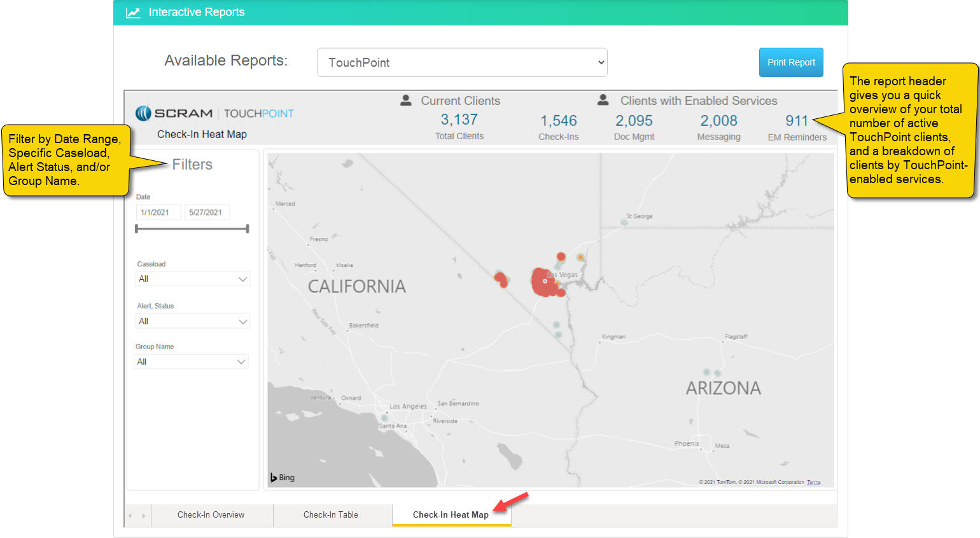
Task: Click the SCRAM TouchPoint logo
Action: click(214, 113)
